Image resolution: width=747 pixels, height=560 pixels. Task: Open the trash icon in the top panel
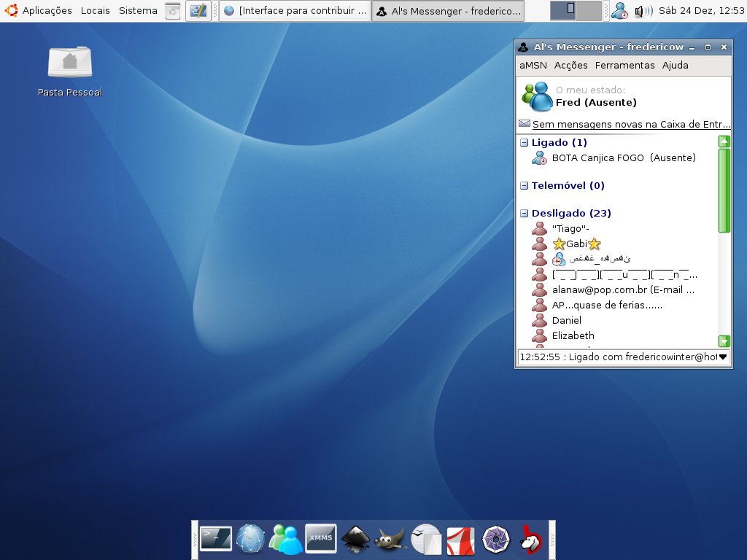click(x=172, y=10)
